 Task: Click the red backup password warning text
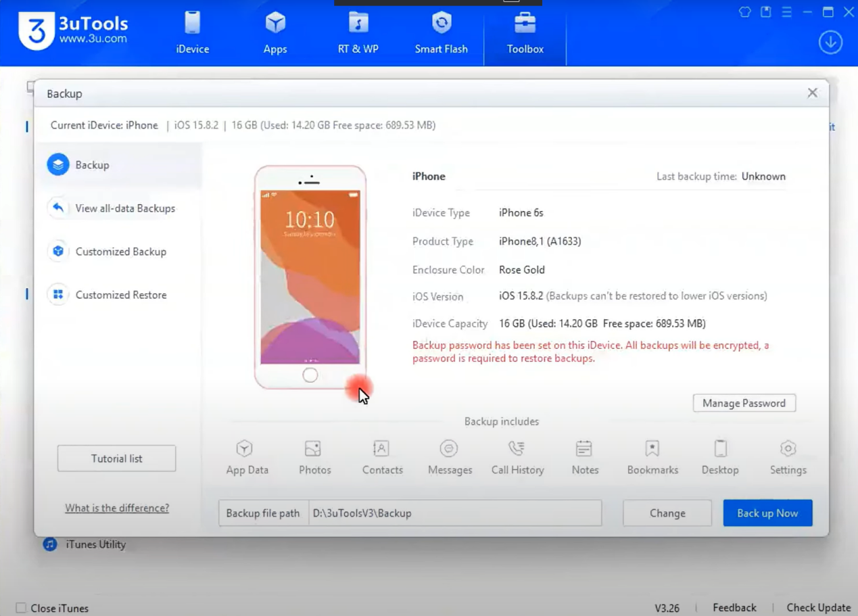[590, 352]
